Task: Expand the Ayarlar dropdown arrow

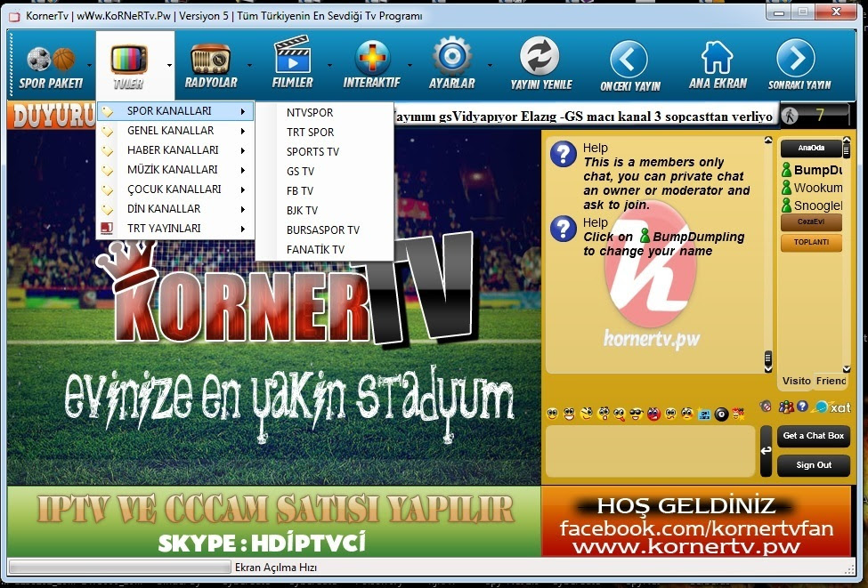Action: click(x=490, y=65)
